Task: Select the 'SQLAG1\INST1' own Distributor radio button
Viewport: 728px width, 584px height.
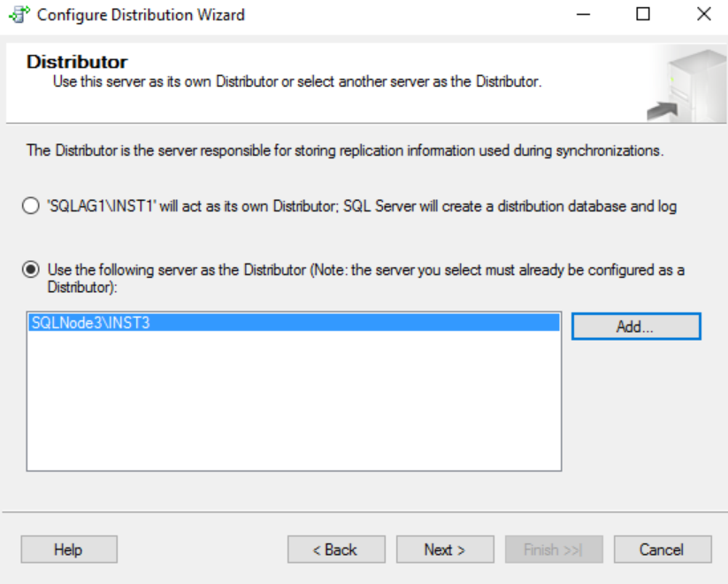Action: click(x=29, y=207)
